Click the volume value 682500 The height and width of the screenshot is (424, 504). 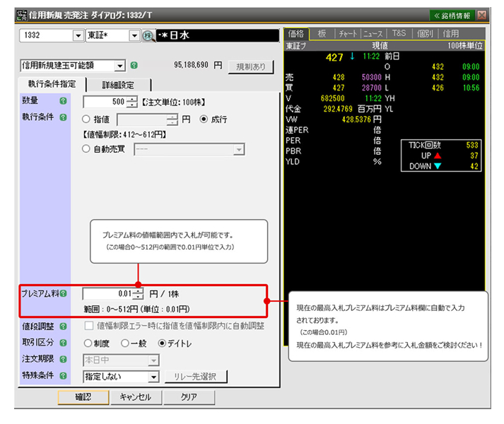(x=332, y=98)
